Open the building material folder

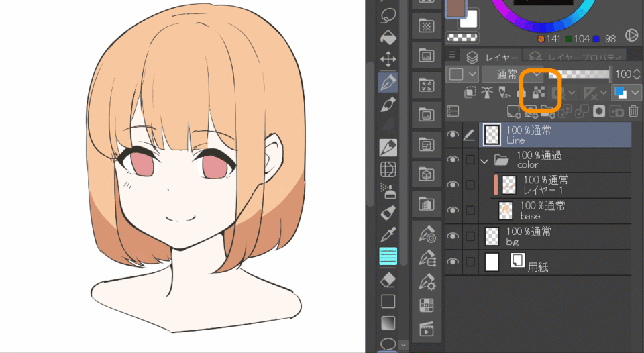pos(427,204)
